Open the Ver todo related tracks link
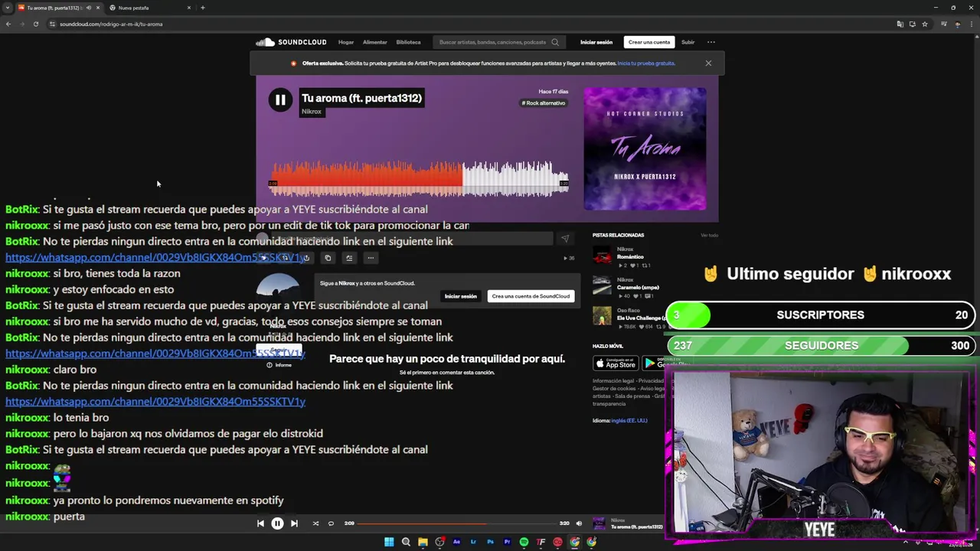This screenshot has height=551, width=980. tap(709, 235)
